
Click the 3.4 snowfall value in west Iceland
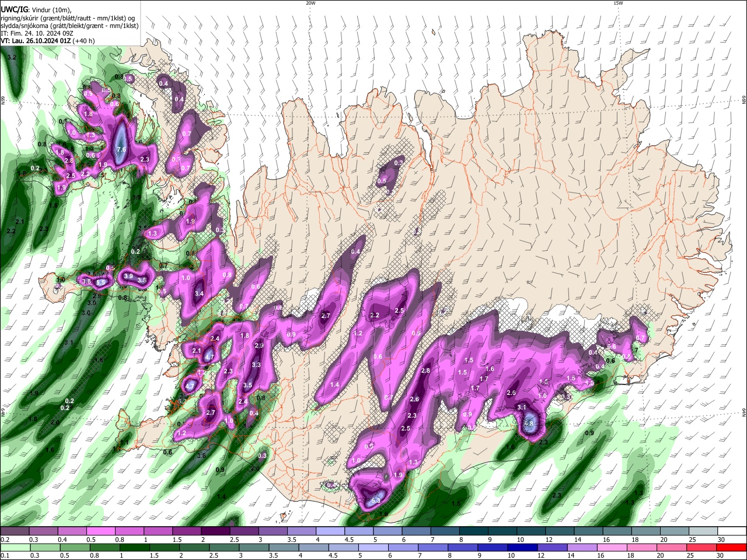pos(199,293)
